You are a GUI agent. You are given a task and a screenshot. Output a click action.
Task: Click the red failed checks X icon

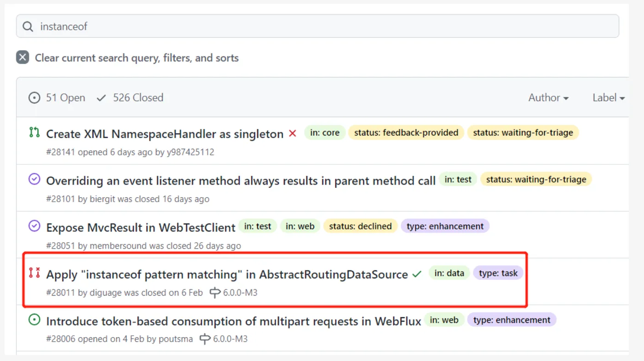(293, 134)
